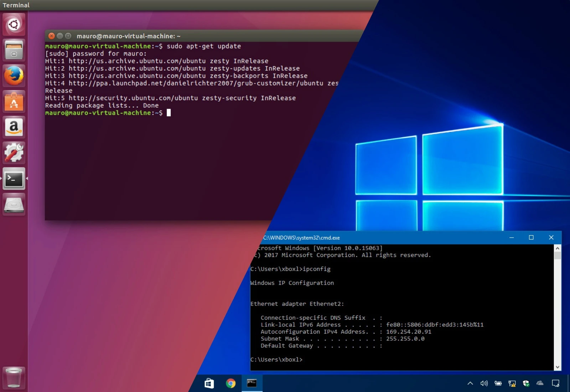Open OneDrive from the system tray
Image resolution: width=570 pixels, height=392 pixels.
[x=539, y=383]
